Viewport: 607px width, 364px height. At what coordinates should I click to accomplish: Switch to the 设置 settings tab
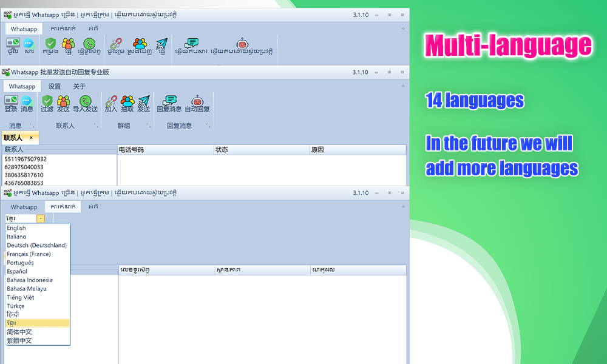(x=55, y=87)
